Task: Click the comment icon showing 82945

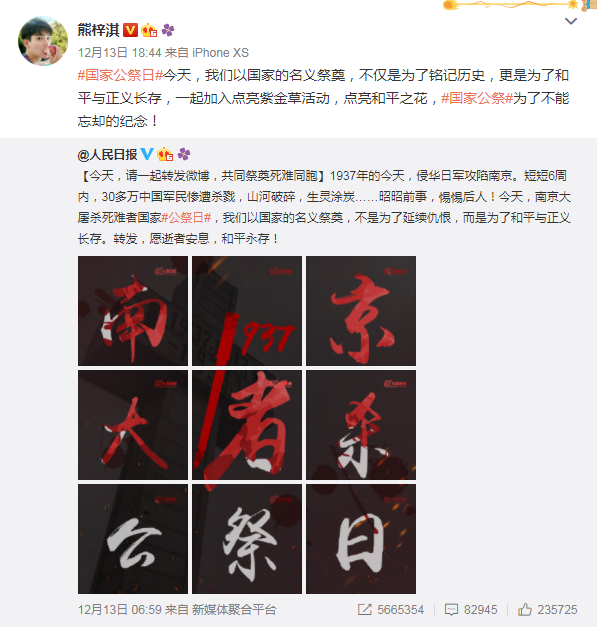Action: 451,610
